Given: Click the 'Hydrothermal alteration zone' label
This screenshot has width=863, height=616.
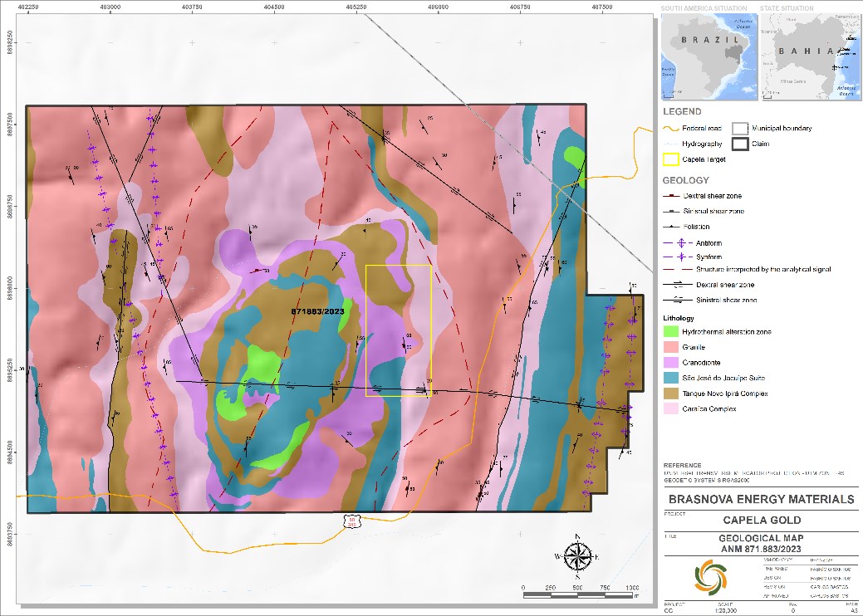Looking at the screenshot, I should pyautogui.click(x=727, y=331).
